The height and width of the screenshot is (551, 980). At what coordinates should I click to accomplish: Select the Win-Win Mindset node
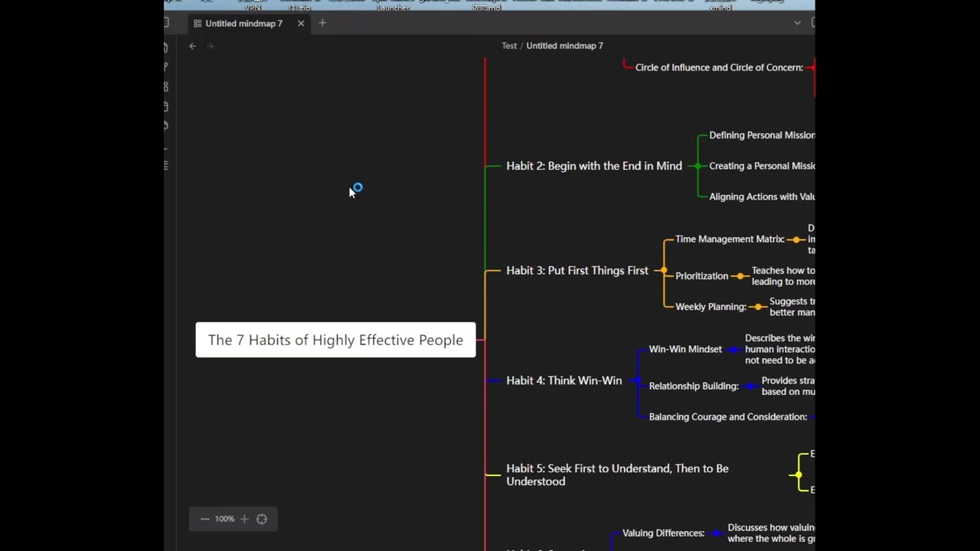click(685, 349)
